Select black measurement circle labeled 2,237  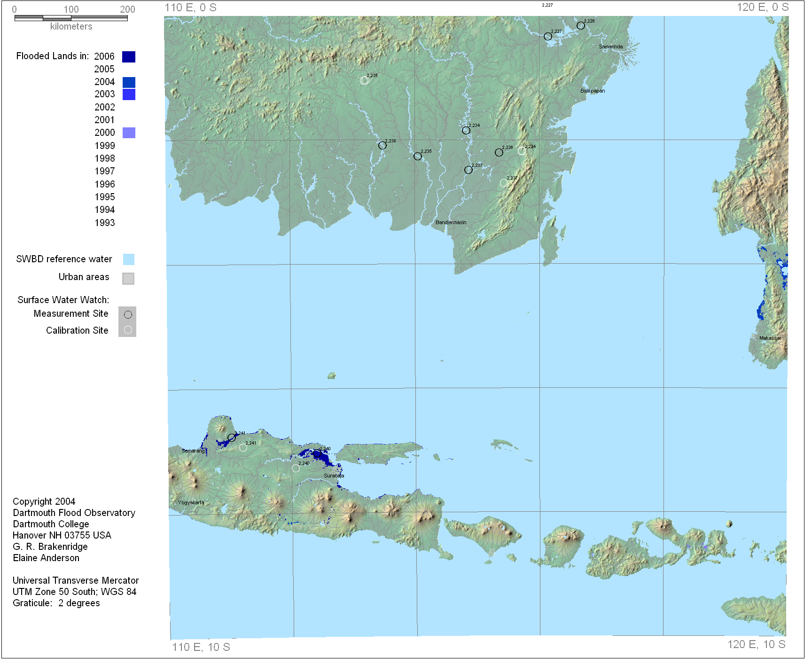[x=468, y=170]
